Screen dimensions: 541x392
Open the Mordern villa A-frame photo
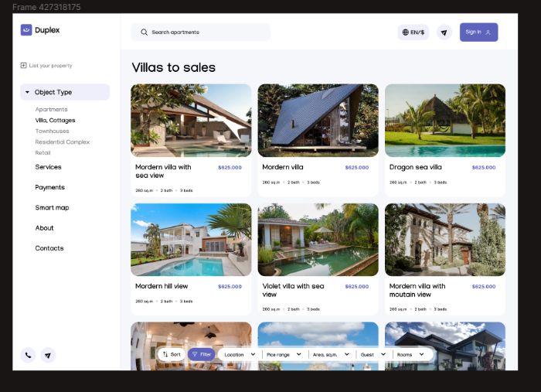click(x=318, y=121)
